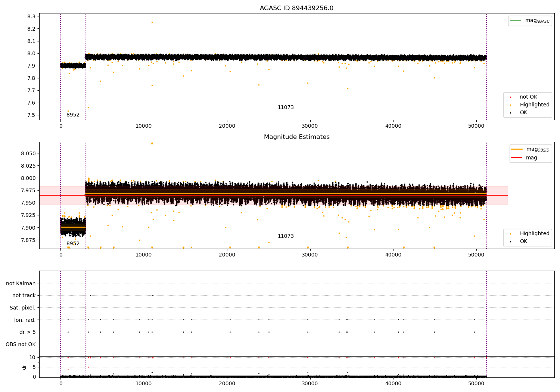Click the 8.025 y-axis tick label
The width and height of the screenshot is (560, 392).
28,166
